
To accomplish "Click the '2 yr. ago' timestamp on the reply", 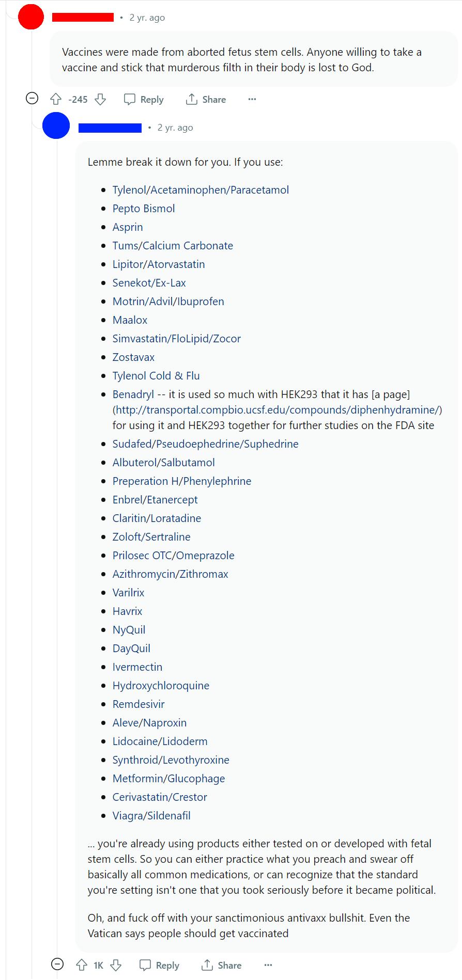I will (175, 127).
